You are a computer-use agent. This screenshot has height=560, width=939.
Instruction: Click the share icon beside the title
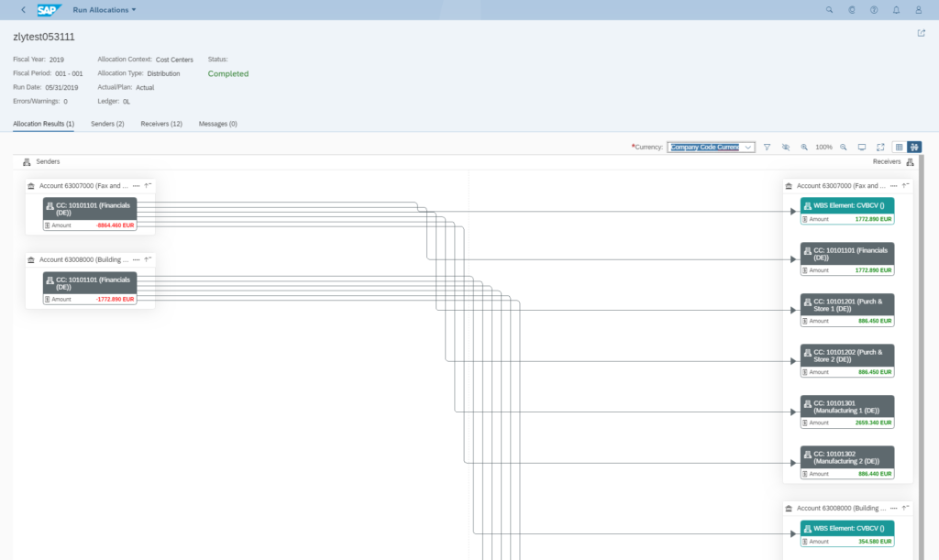click(922, 33)
